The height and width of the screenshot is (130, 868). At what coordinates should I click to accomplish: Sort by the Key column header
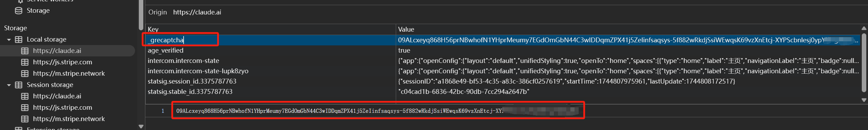click(x=270, y=30)
